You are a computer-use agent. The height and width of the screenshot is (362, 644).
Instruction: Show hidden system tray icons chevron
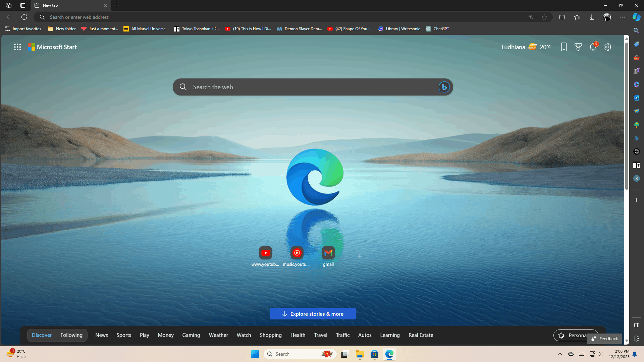click(560, 354)
